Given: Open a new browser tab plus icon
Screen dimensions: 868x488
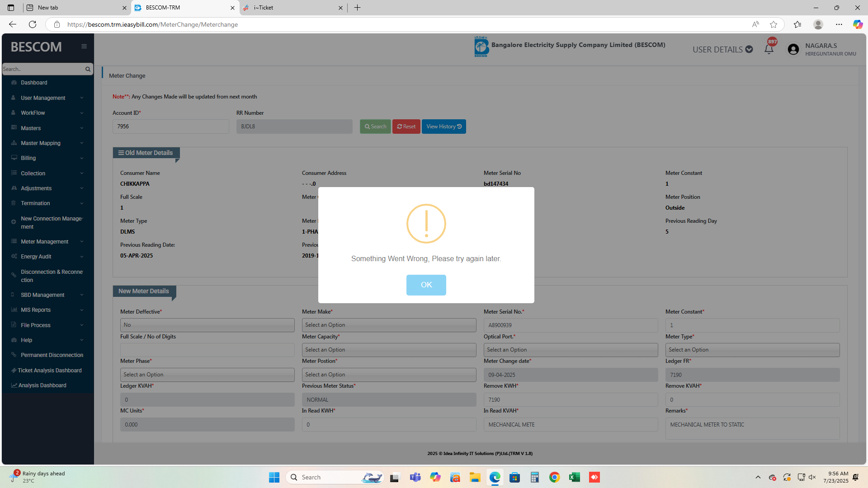Looking at the screenshot, I should pyautogui.click(x=357, y=8).
